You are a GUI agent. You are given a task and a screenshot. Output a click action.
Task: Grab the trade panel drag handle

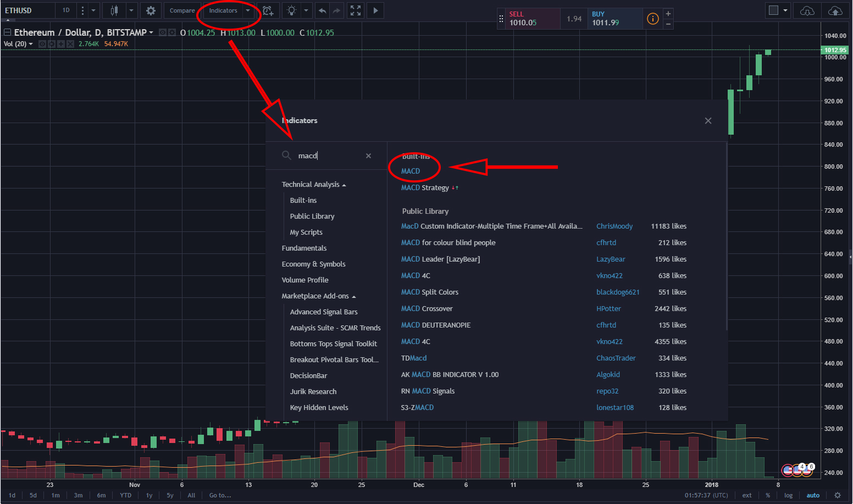pyautogui.click(x=501, y=19)
